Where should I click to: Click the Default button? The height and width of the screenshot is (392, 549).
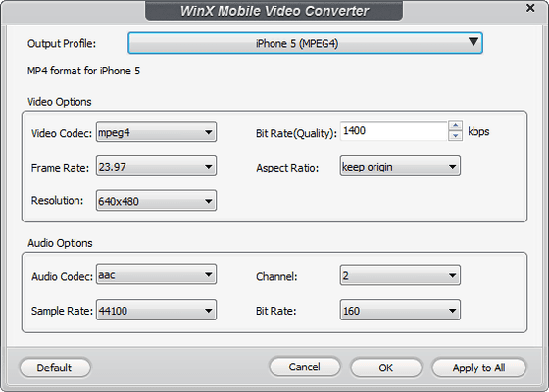click(55, 367)
